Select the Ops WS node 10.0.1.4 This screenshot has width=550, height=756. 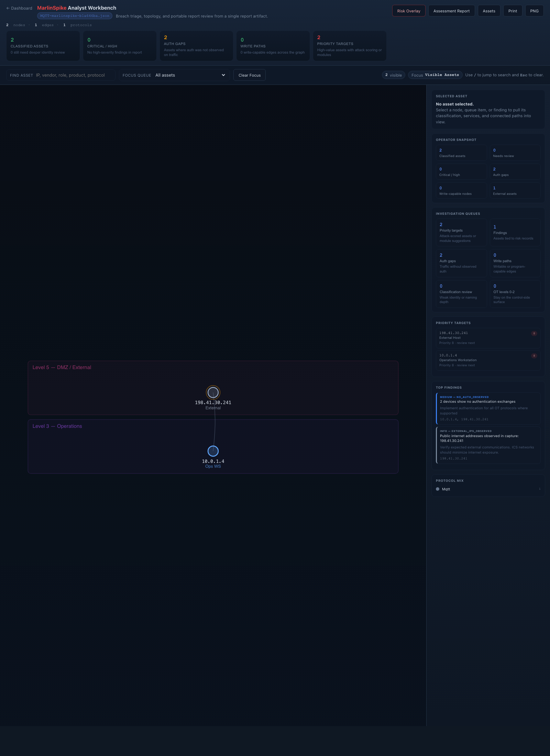[x=213, y=451]
